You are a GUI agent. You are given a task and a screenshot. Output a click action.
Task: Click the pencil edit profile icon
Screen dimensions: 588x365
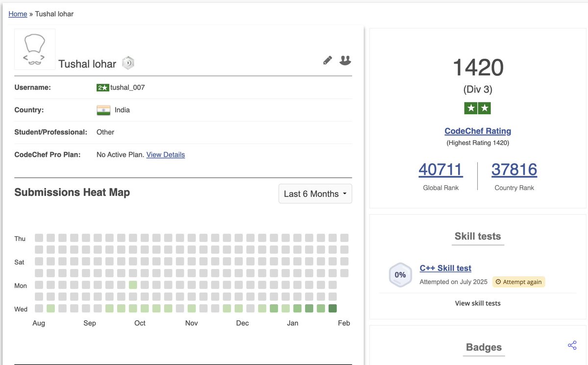[x=328, y=60]
